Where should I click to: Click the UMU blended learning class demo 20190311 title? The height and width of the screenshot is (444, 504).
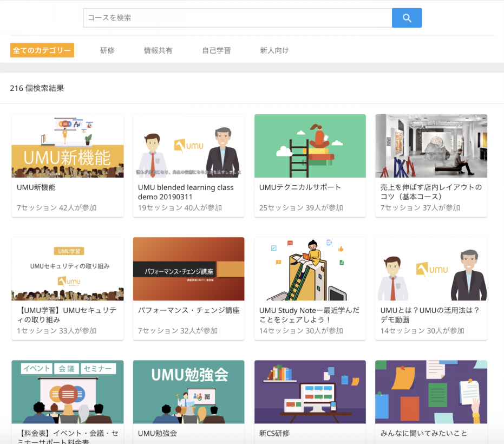[x=186, y=192]
